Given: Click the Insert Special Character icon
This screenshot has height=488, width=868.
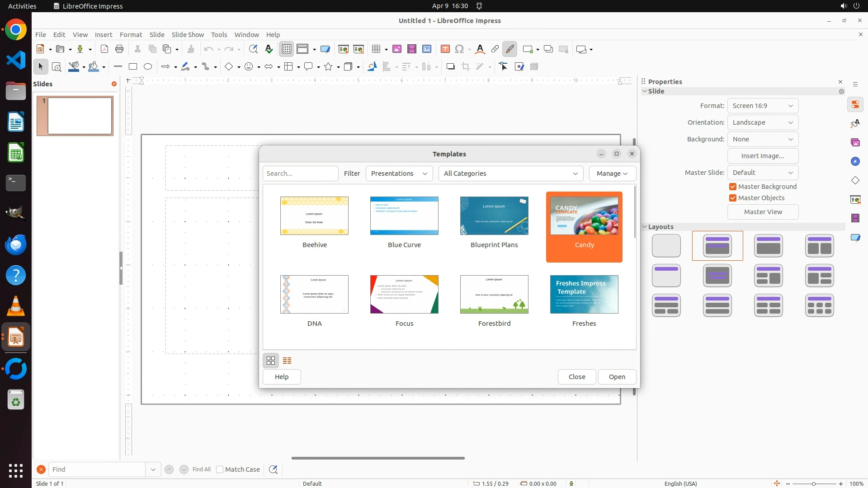Looking at the screenshot, I should point(459,49).
